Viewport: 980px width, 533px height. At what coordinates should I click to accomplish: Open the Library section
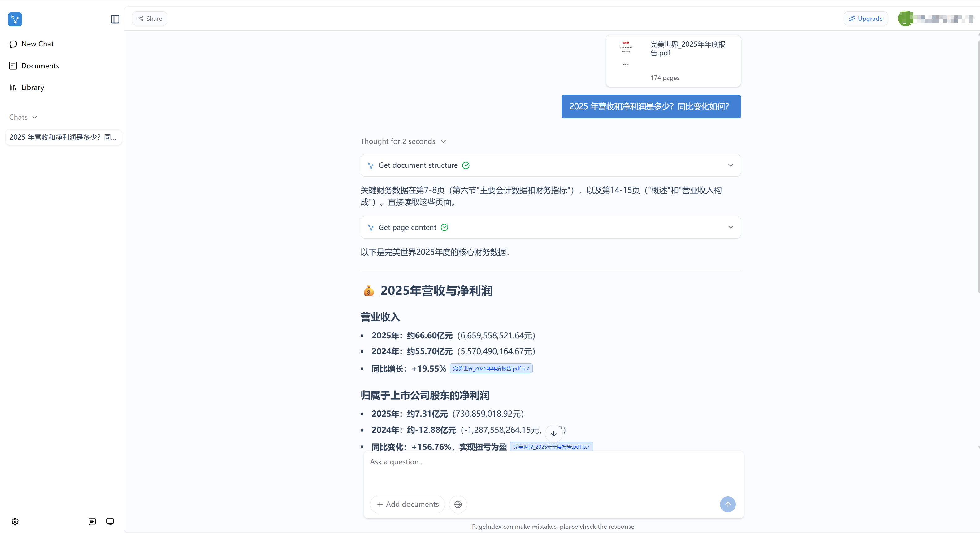[x=32, y=88]
